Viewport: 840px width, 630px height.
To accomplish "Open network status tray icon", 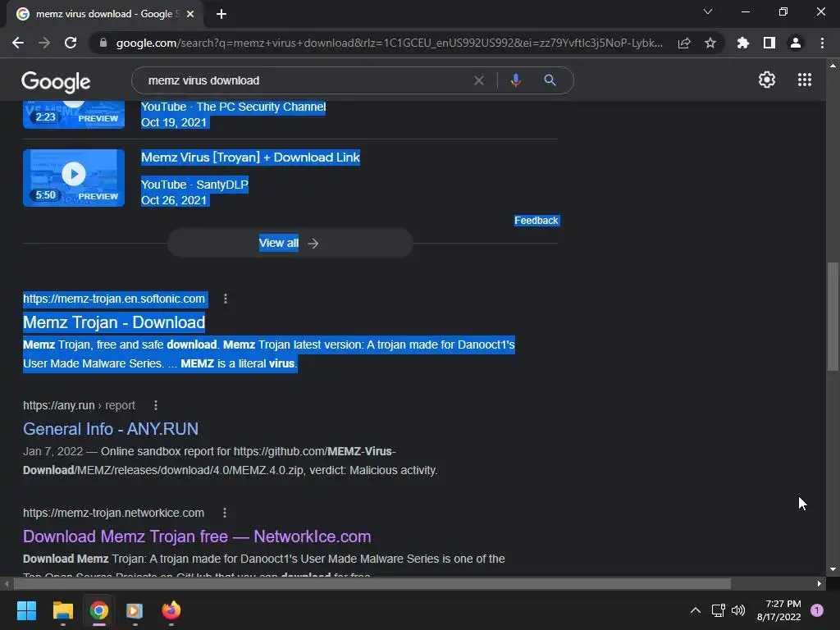I will 718,610.
